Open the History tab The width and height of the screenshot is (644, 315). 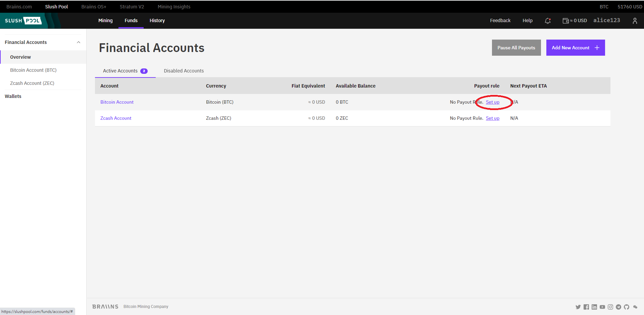point(157,20)
